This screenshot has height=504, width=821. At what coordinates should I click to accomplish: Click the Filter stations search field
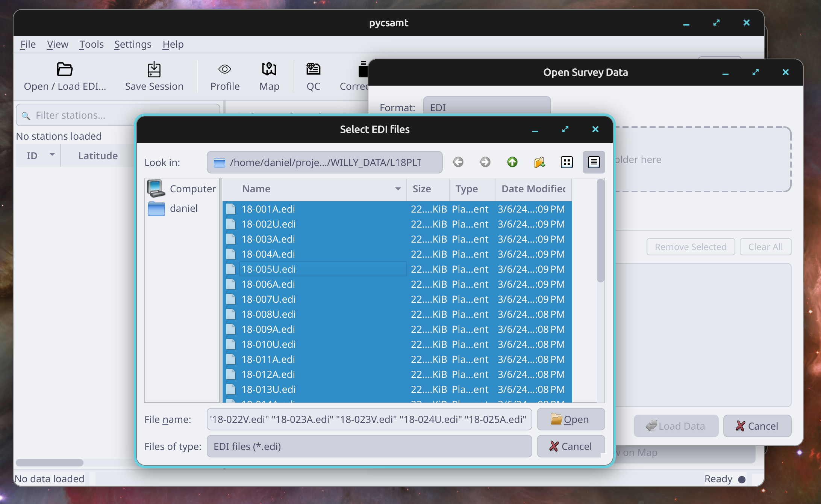click(118, 115)
